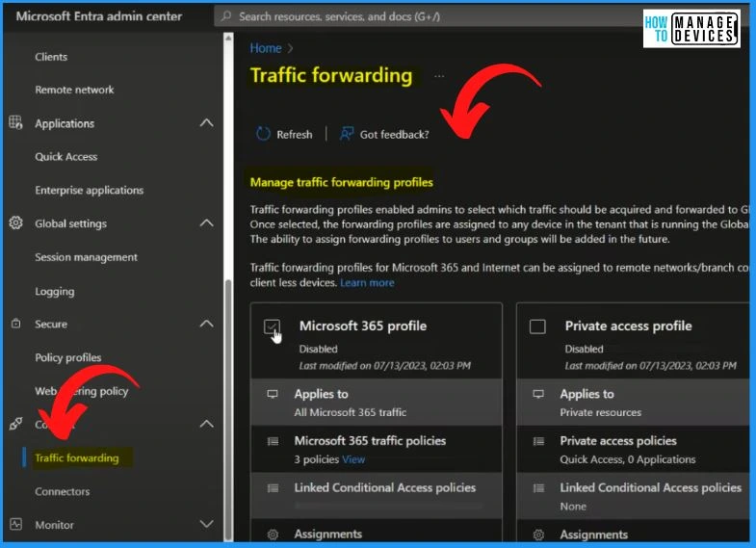Viewport: 756px width, 548px height.
Task: Open Session management in the sidebar
Action: coord(86,257)
